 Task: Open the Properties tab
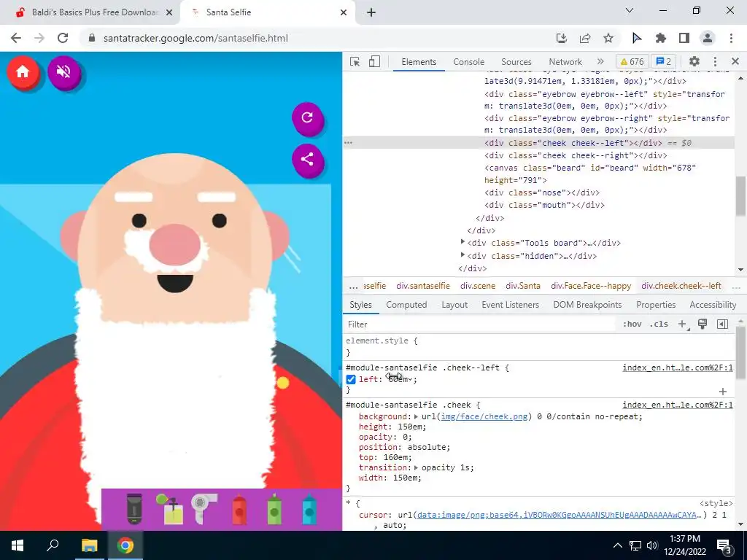pos(656,305)
